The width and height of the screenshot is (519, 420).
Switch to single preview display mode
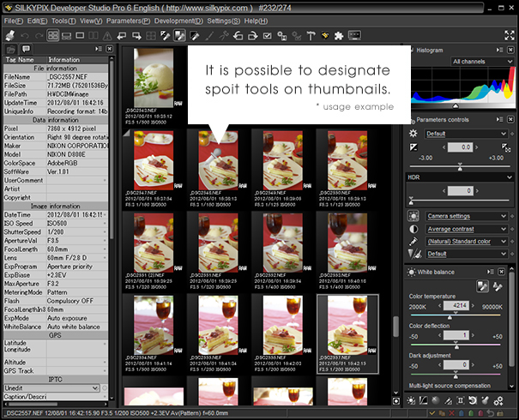tap(80, 35)
